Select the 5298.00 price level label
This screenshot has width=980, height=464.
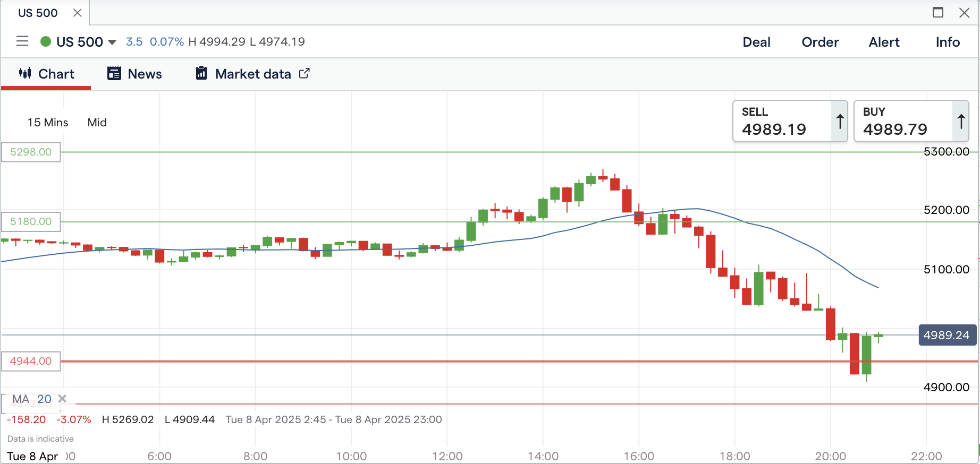(31, 152)
